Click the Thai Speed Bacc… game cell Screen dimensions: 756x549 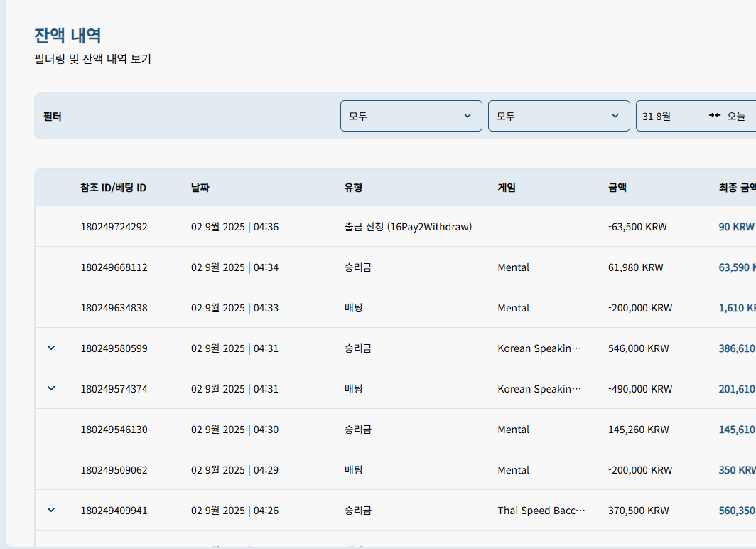coord(541,511)
